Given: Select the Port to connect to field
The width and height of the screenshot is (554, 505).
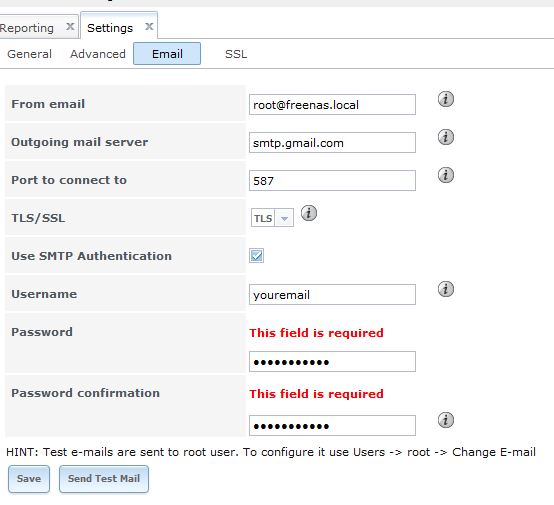Looking at the screenshot, I should pyautogui.click(x=332, y=181).
